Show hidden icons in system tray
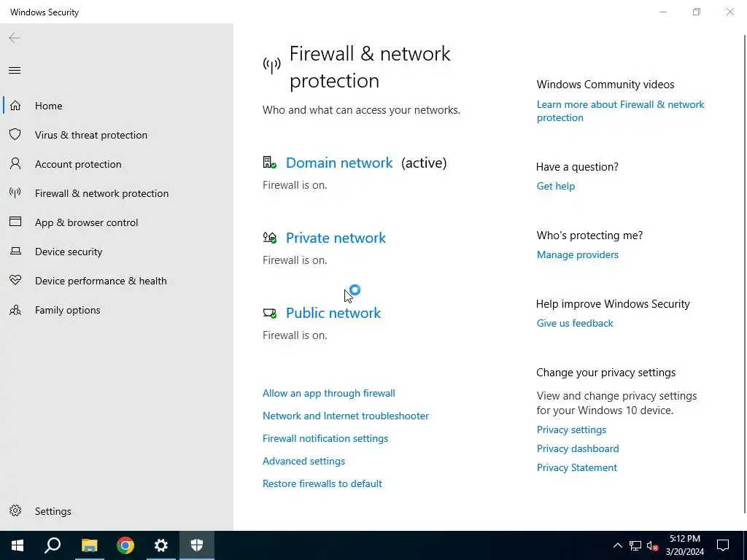 [617, 545]
